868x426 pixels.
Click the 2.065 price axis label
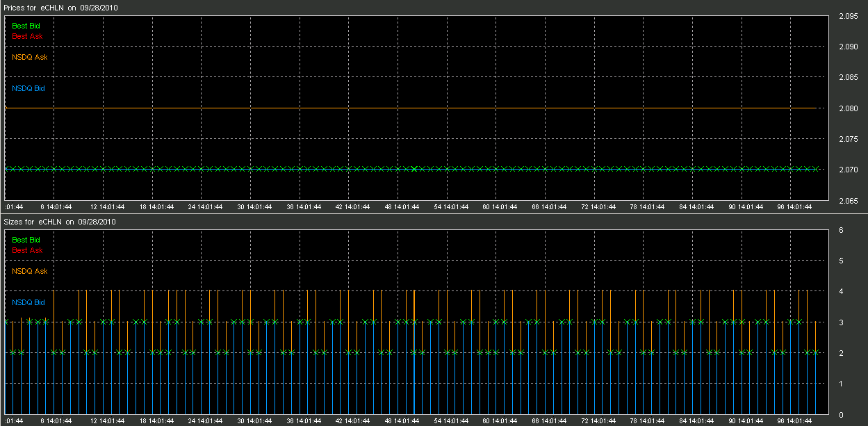click(849, 201)
